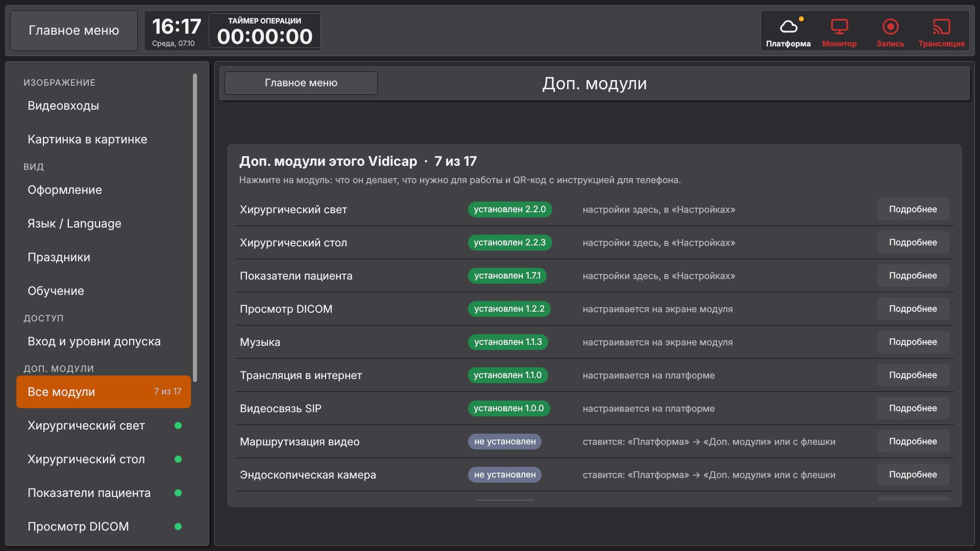Screen dimensions: 980x551
Task: Click Подробнее for Хирургический свет row
Action: 913,209
